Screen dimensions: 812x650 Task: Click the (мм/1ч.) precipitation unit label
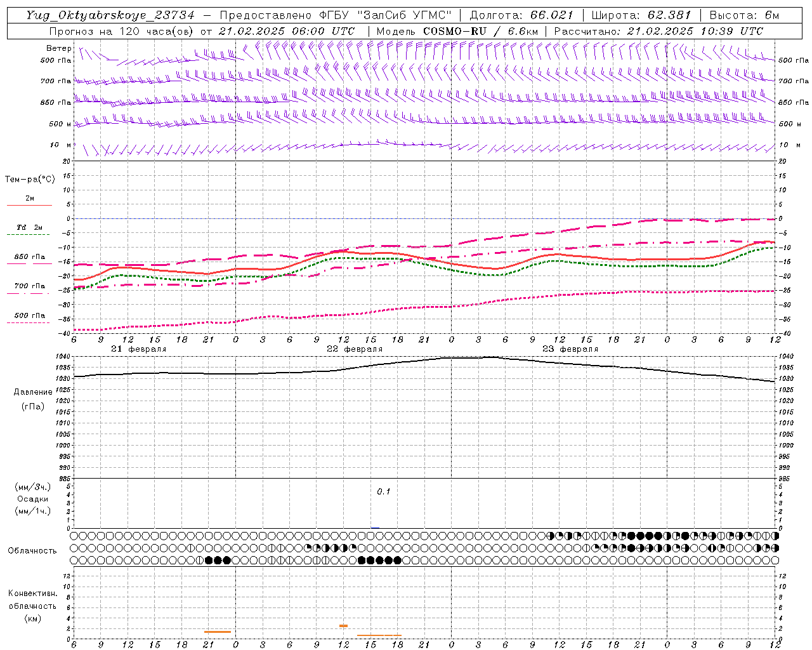point(33,511)
